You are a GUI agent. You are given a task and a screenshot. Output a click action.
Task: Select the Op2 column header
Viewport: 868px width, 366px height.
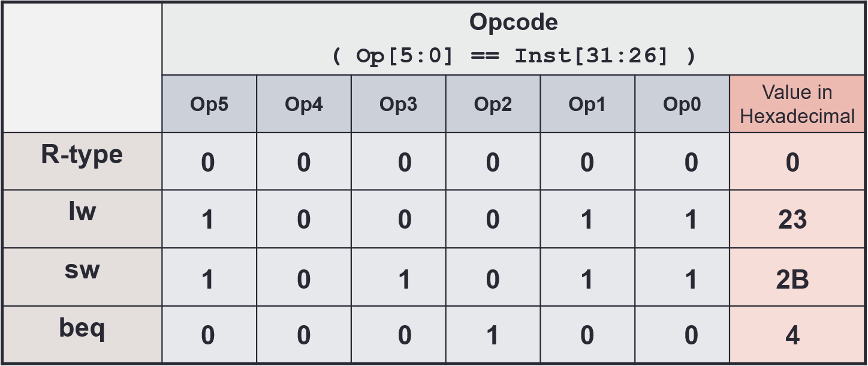[x=493, y=104]
